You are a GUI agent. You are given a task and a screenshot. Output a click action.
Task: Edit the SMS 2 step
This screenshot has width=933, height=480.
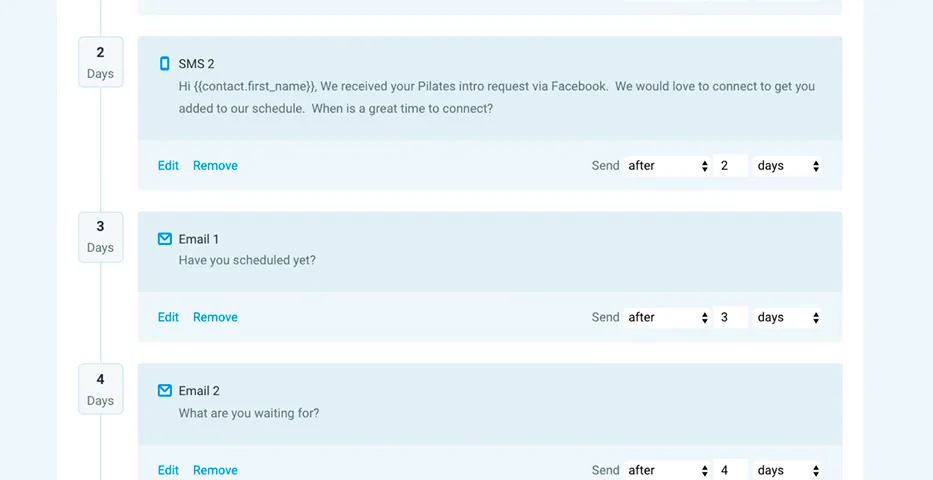168,166
